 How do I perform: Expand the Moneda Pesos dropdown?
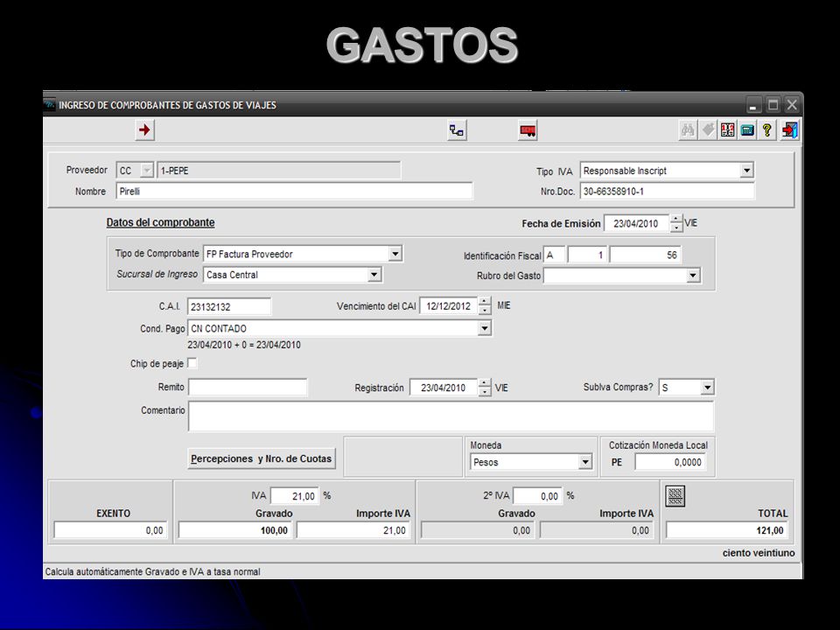pyautogui.click(x=585, y=462)
